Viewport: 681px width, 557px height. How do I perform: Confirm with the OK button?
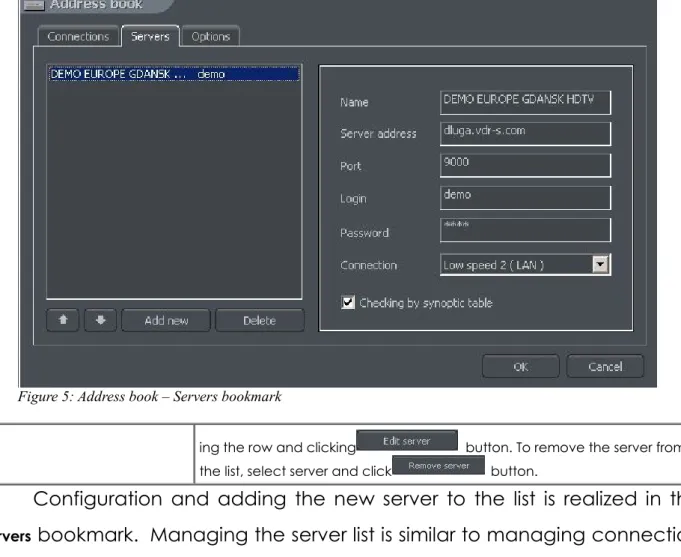click(x=520, y=367)
